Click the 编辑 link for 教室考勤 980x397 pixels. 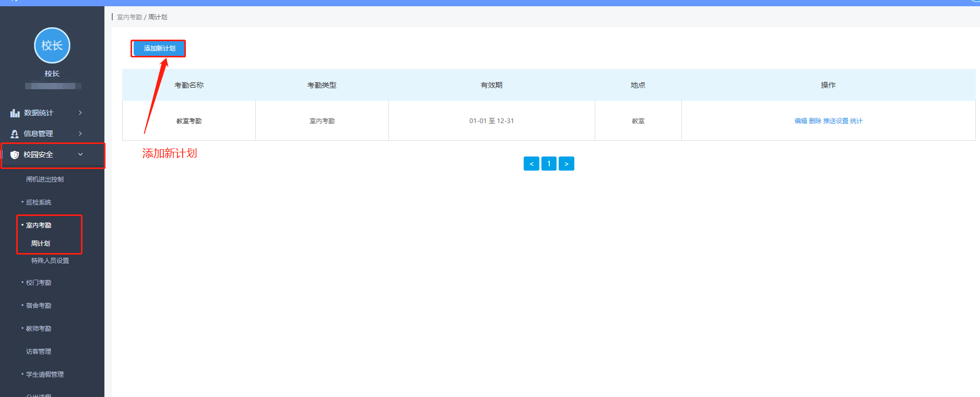(x=800, y=121)
